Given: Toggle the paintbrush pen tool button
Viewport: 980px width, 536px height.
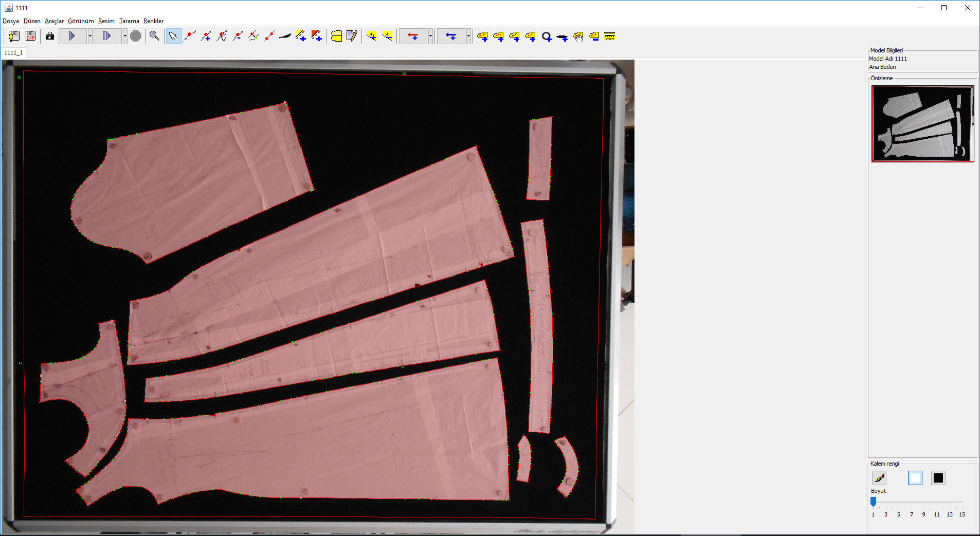Looking at the screenshot, I should (x=879, y=478).
